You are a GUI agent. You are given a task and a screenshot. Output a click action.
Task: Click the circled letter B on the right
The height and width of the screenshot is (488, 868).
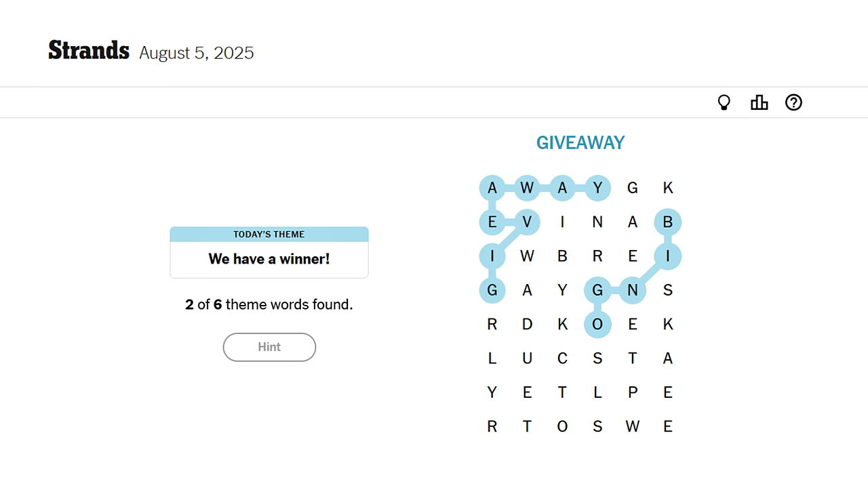click(668, 222)
